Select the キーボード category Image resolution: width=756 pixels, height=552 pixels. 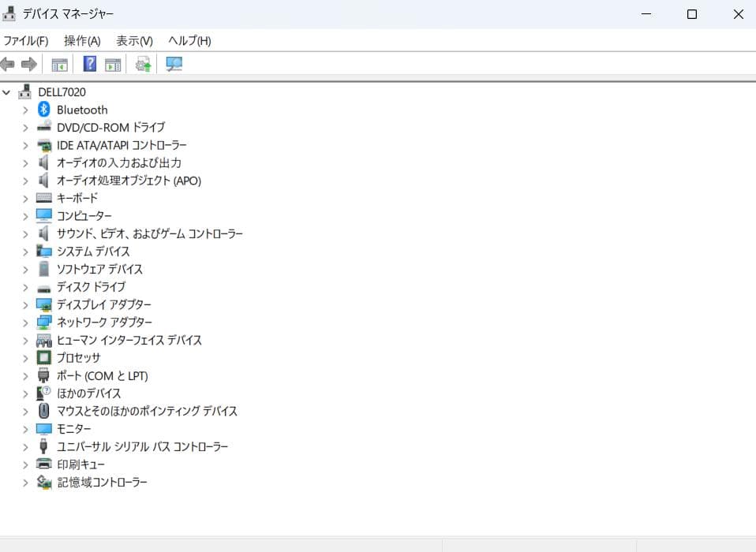click(77, 198)
